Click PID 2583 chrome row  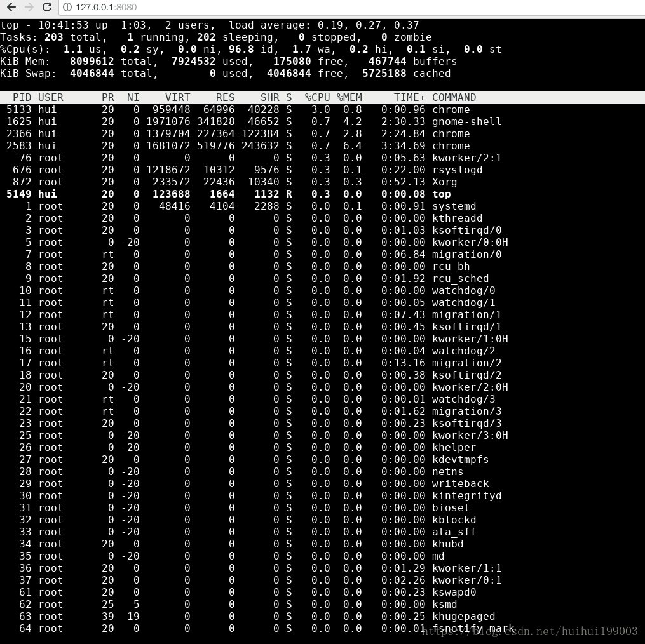point(323,146)
